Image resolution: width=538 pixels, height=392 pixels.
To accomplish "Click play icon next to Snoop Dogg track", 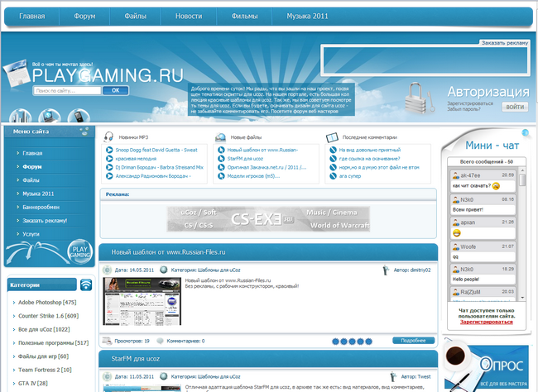I will click(x=109, y=150).
